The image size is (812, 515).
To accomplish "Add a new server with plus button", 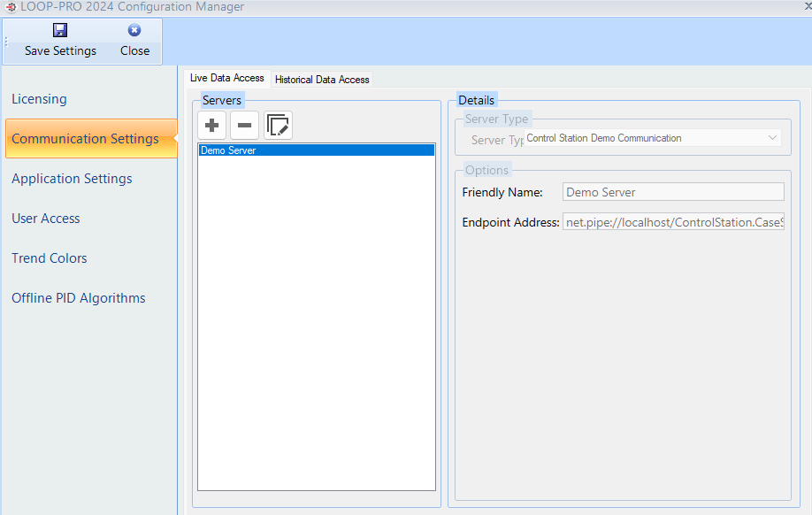I will (211, 126).
